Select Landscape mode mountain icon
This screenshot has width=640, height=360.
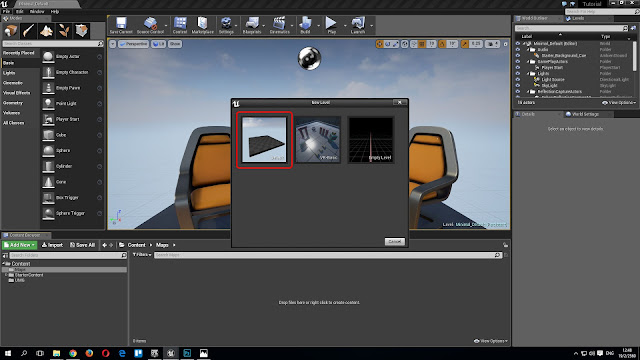(46, 31)
